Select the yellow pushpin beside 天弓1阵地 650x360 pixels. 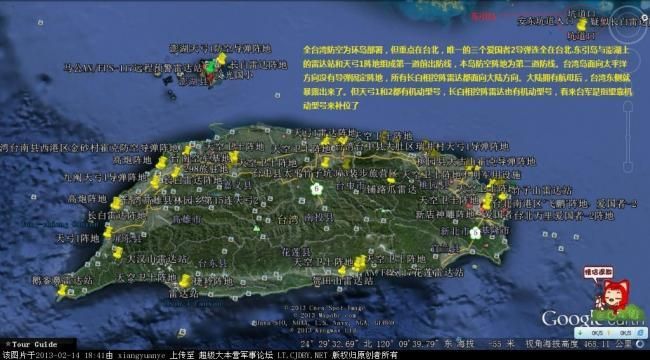click(x=108, y=232)
